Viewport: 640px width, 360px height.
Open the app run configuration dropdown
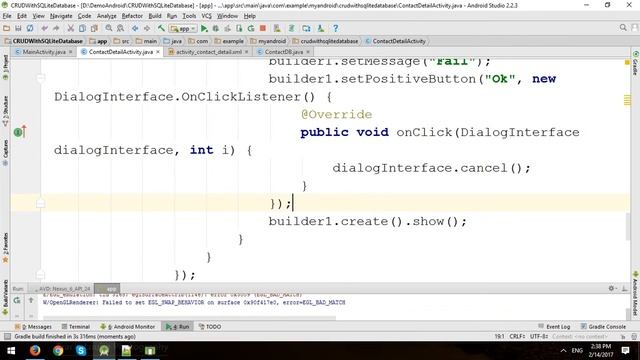[x=183, y=29]
